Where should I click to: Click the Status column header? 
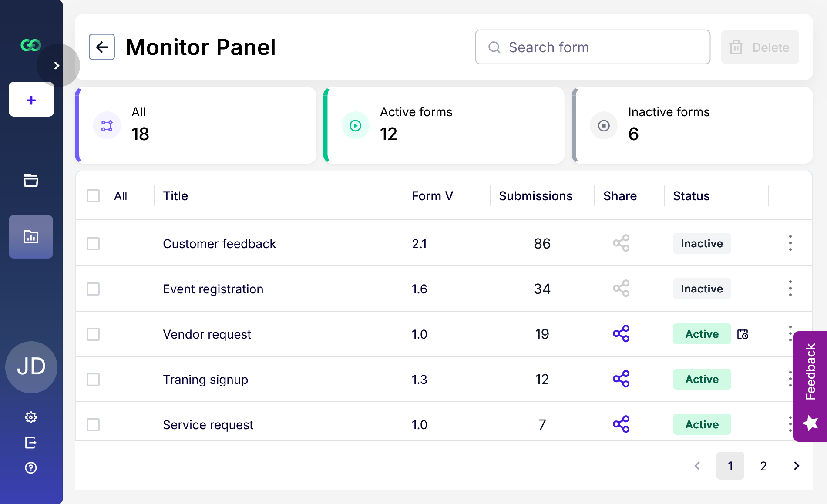pyautogui.click(x=691, y=196)
